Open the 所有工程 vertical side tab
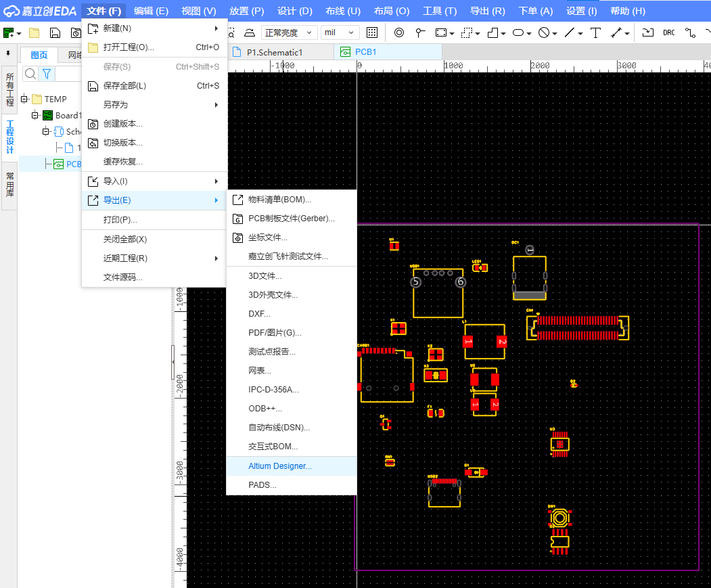This screenshot has height=588, width=711. (9, 89)
